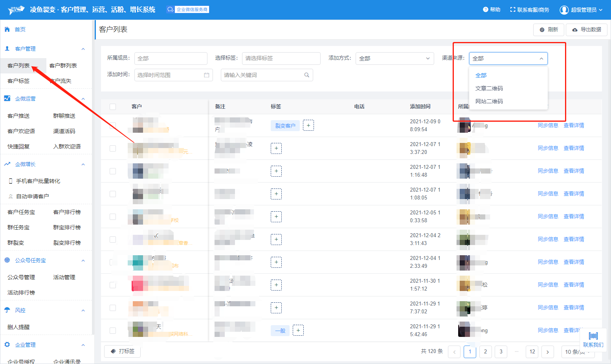
Task: Go to 渠道活码 menu item
Action: coord(64,131)
